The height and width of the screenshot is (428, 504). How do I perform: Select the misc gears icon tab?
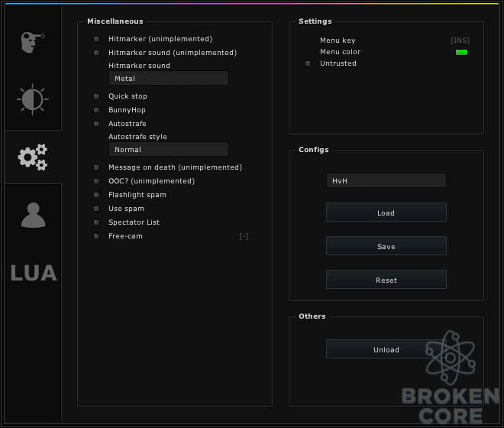click(33, 157)
